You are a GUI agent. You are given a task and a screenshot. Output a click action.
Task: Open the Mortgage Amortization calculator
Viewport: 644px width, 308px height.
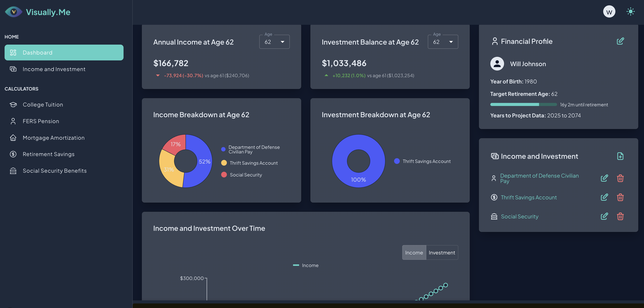coord(54,137)
